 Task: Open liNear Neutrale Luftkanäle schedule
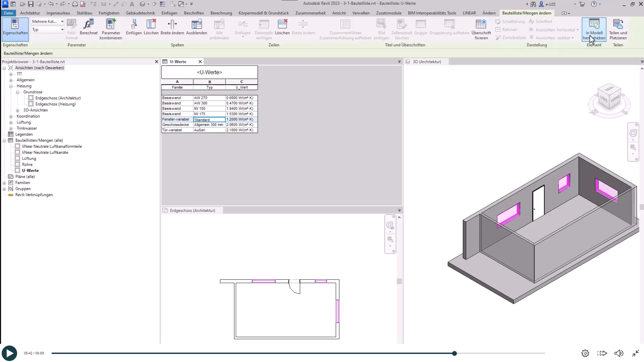45,152
